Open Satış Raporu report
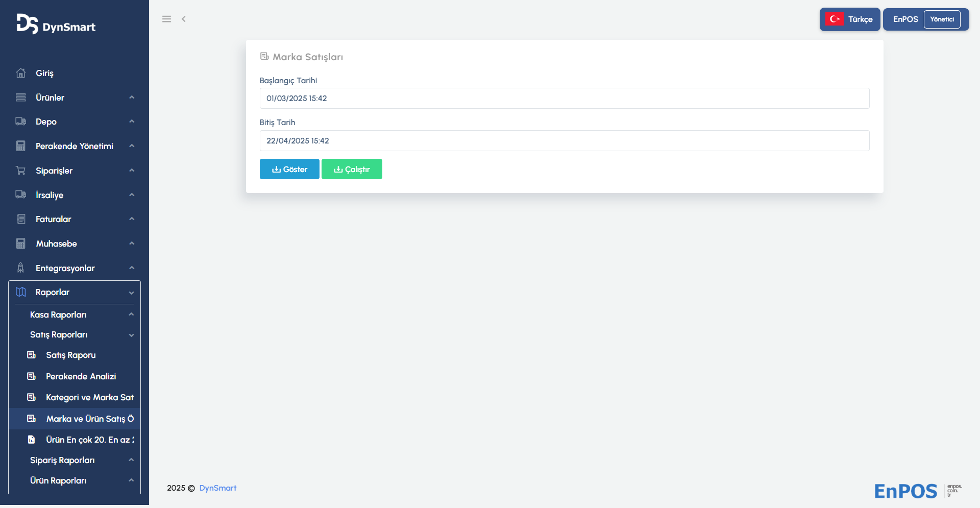Image resolution: width=980 pixels, height=508 pixels. pos(71,355)
